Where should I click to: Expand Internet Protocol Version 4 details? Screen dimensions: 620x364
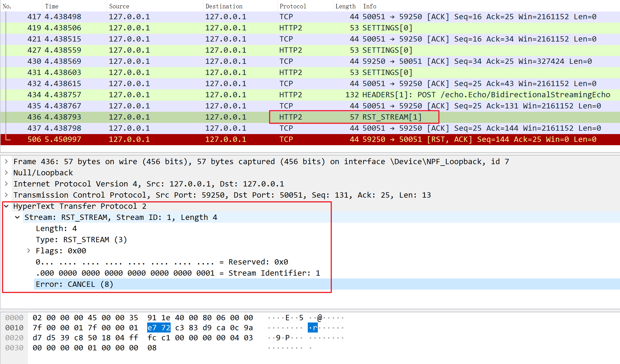point(6,184)
